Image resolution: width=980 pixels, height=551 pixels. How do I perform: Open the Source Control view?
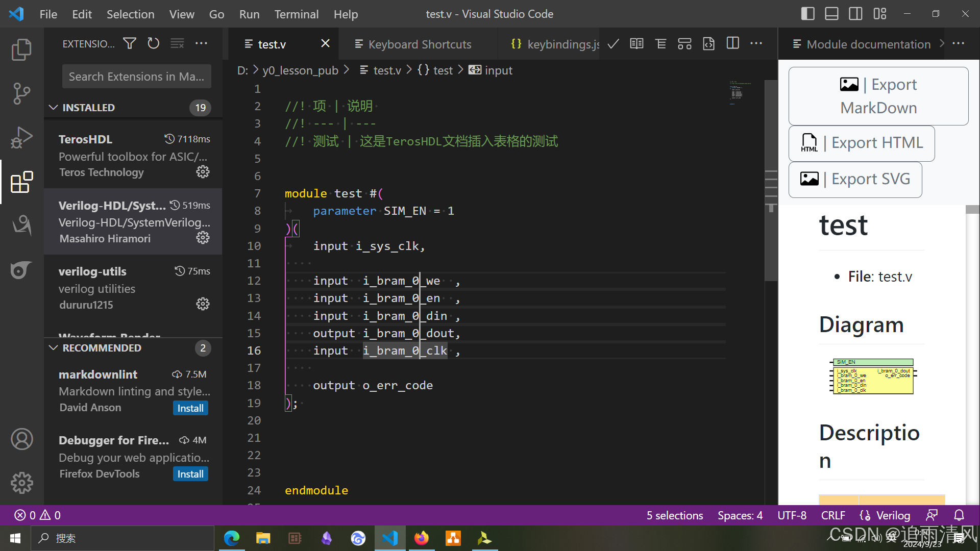21,94
